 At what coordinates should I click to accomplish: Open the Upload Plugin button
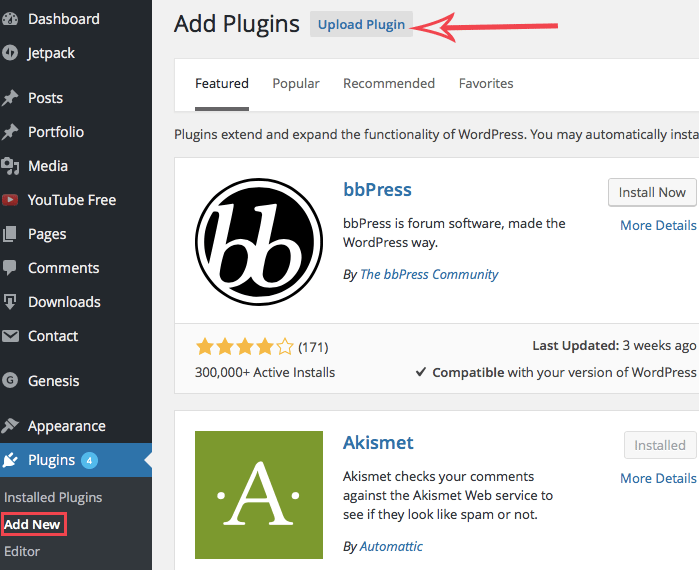click(x=361, y=25)
